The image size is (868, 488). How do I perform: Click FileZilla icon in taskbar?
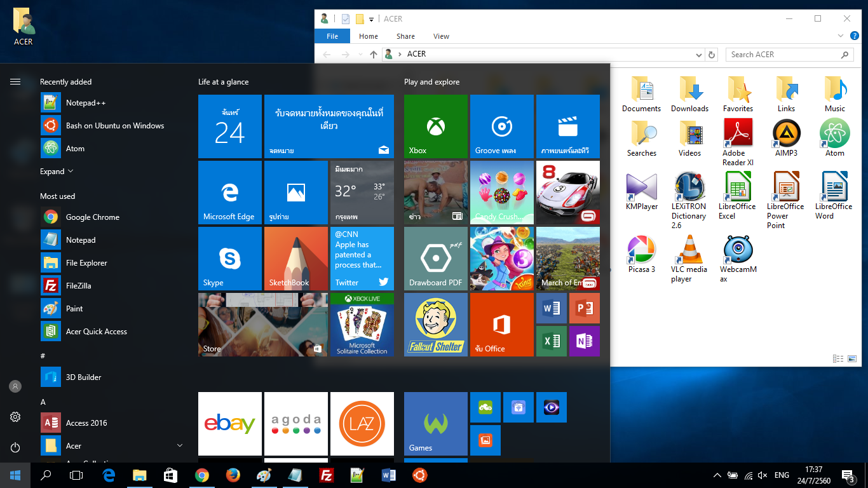(x=326, y=475)
